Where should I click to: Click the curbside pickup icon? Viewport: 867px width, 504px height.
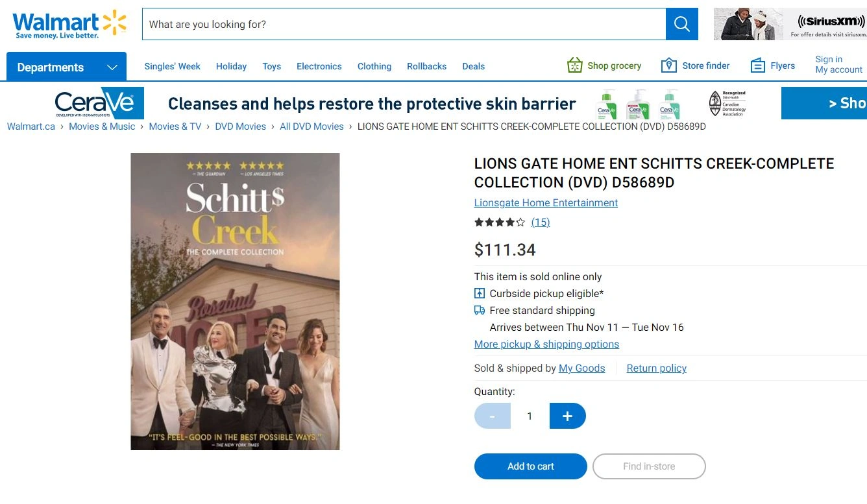coord(480,293)
